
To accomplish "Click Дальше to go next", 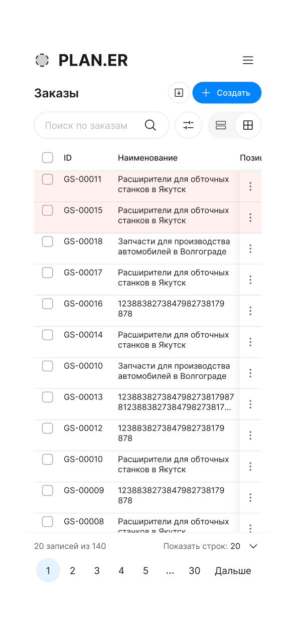I will point(233,571).
